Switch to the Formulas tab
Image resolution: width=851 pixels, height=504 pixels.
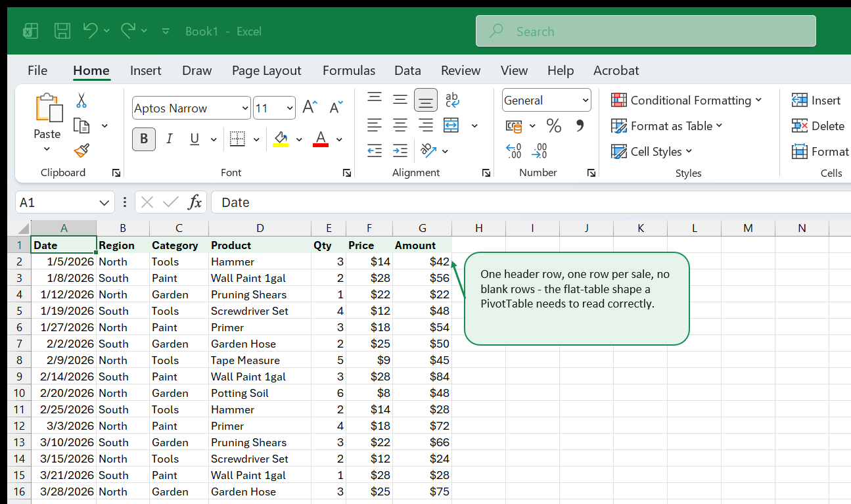(x=349, y=70)
